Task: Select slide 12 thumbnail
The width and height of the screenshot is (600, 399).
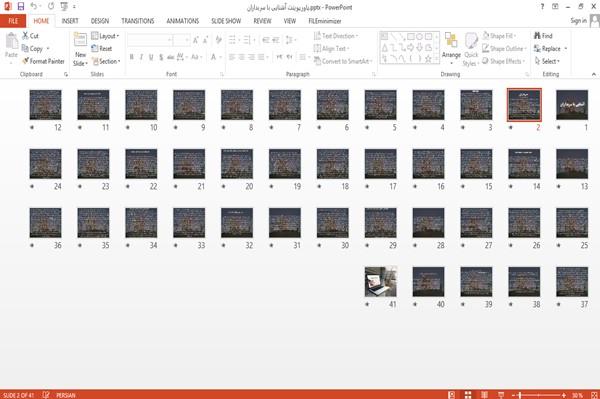Action: click(45, 105)
